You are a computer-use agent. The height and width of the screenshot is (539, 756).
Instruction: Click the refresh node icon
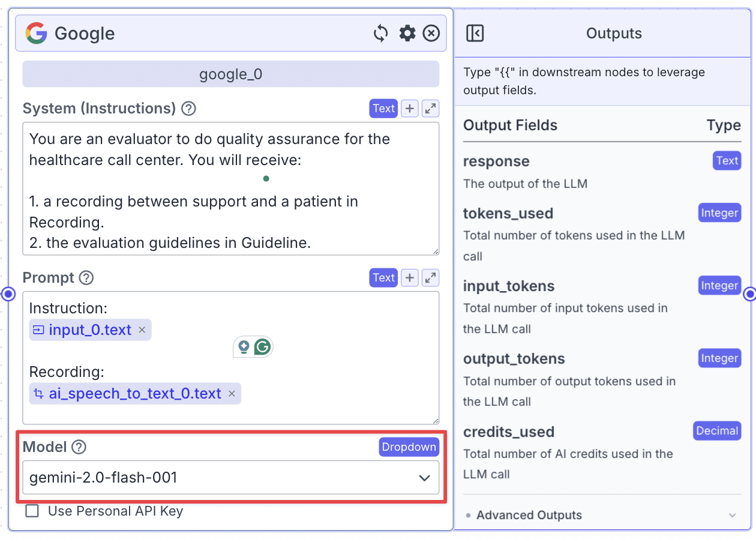click(x=381, y=33)
